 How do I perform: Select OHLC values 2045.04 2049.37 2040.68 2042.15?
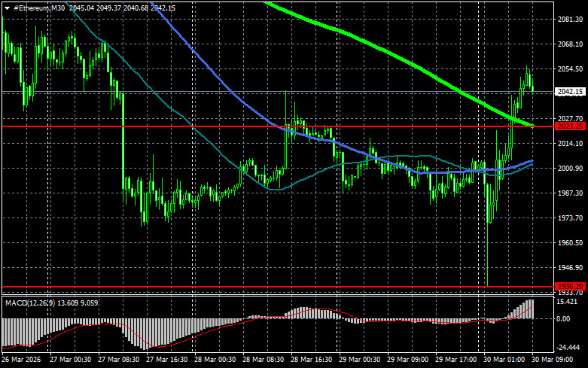(x=122, y=8)
